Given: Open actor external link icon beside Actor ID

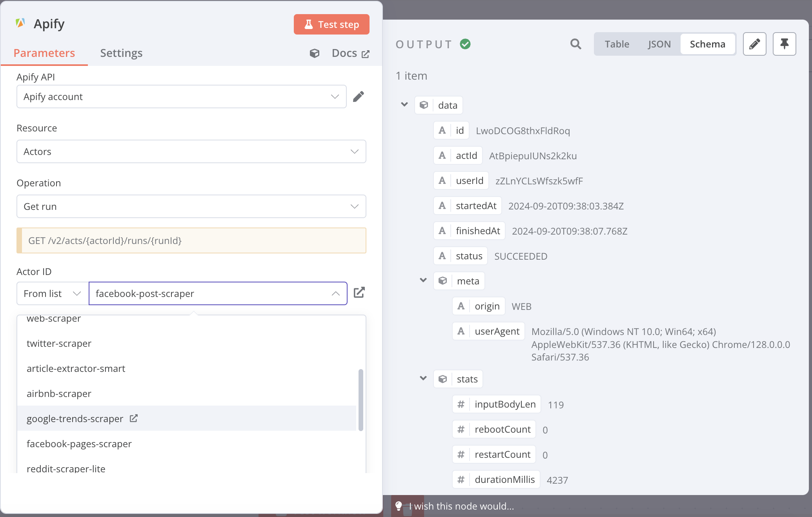Looking at the screenshot, I should click(x=359, y=293).
